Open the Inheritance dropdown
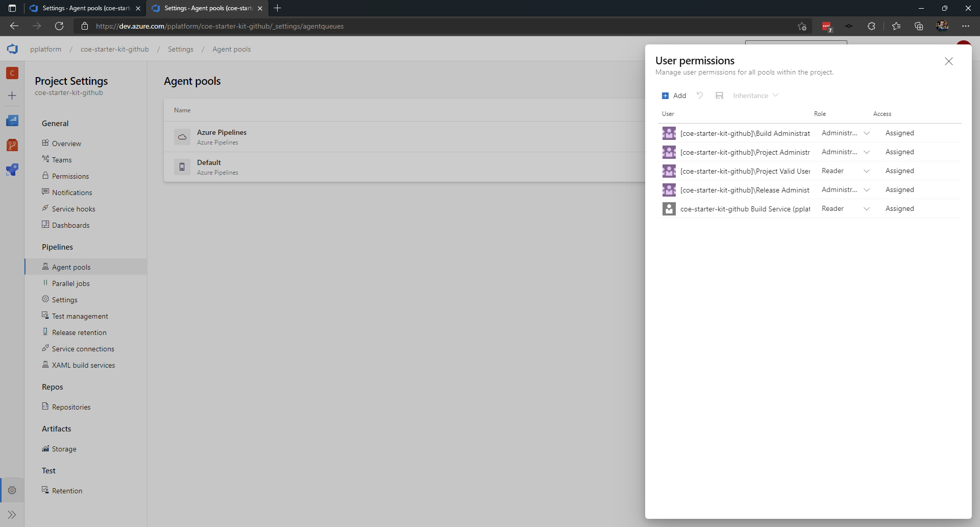The image size is (980, 527). click(755, 95)
